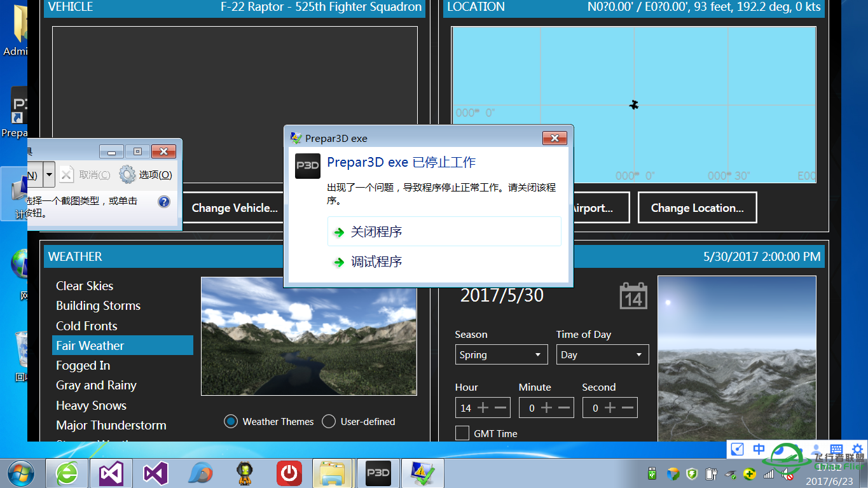The height and width of the screenshot is (488, 868).
Task: Click the IME soft keyboard icon
Action: point(837,449)
